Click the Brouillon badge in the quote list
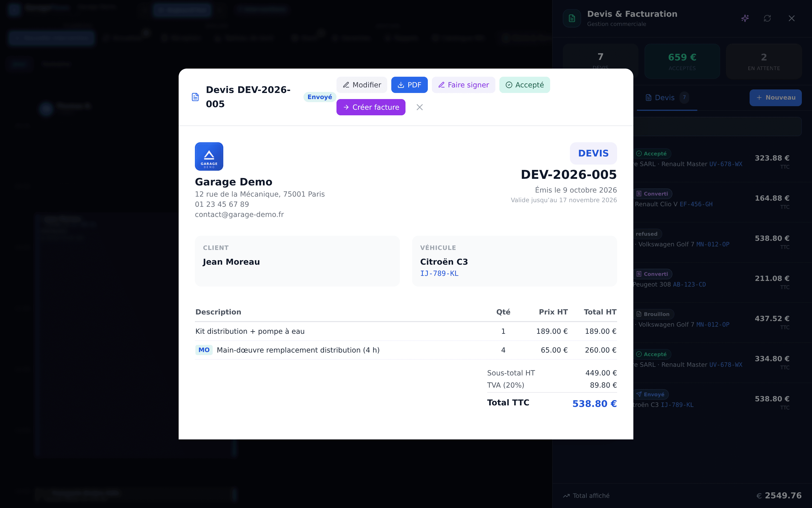The width and height of the screenshot is (812, 508). [653, 314]
